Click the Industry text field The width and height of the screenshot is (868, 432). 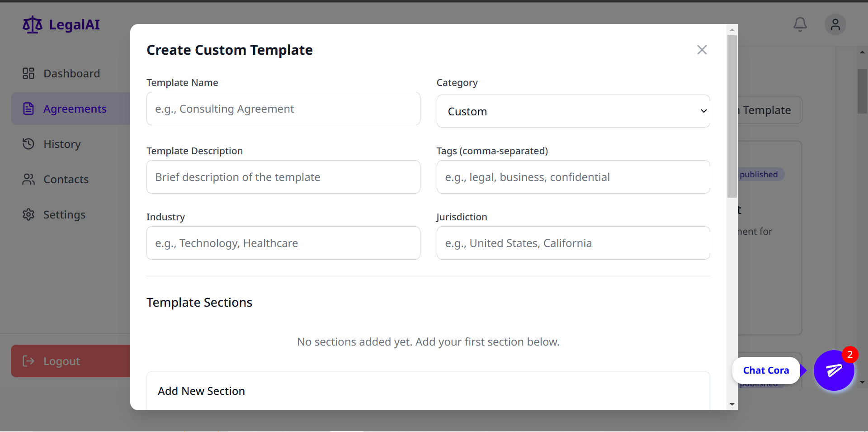coord(283,243)
